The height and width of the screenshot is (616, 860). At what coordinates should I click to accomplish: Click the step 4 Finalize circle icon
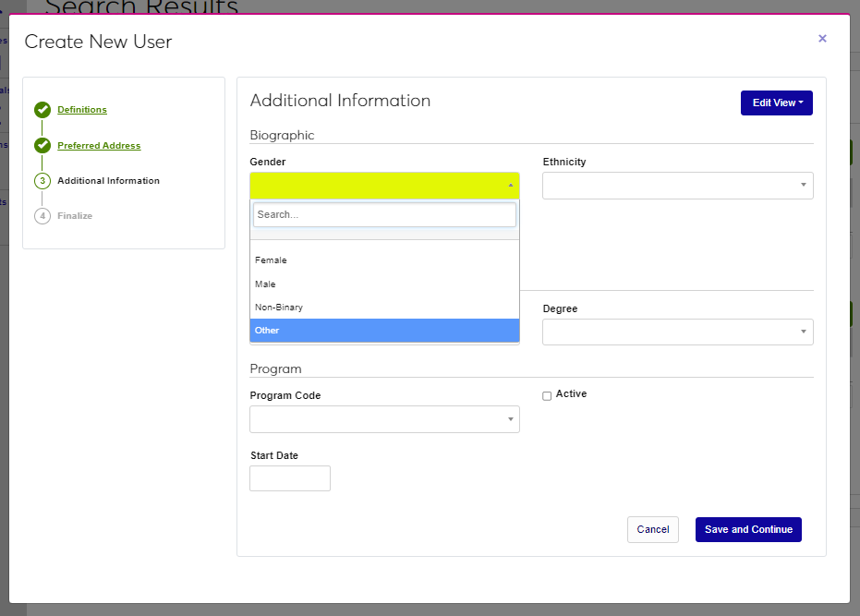pyautogui.click(x=42, y=216)
